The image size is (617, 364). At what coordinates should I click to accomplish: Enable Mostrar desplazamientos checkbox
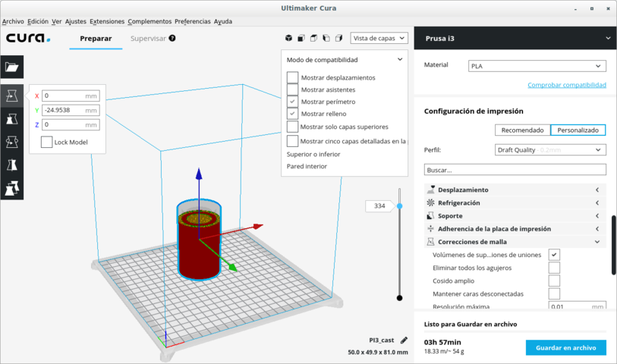click(292, 77)
